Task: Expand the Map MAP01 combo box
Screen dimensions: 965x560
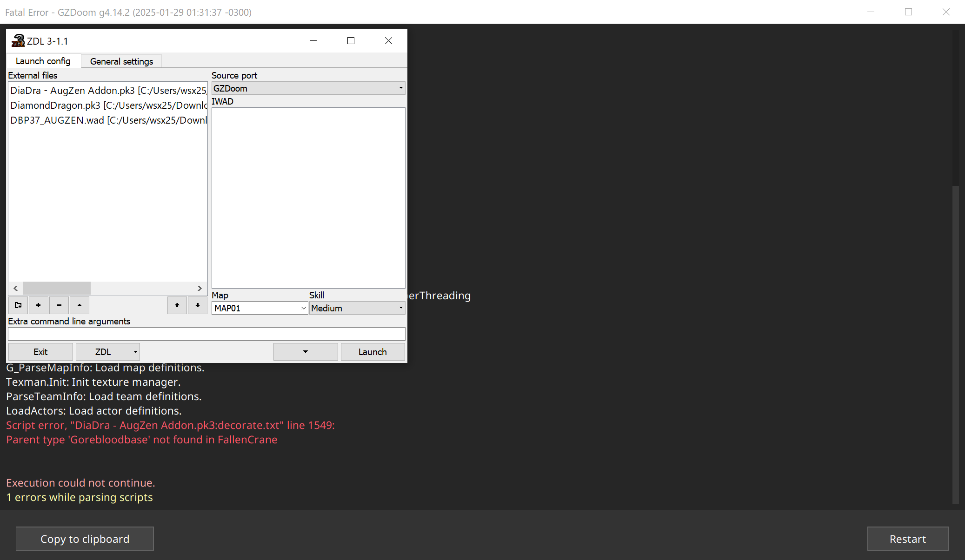Action: (x=303, y=308)
